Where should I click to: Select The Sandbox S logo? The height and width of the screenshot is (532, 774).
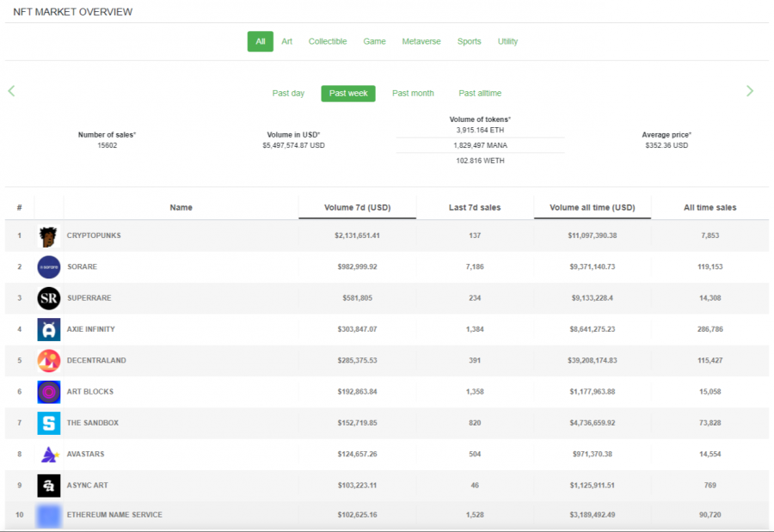tap(49, 423)
